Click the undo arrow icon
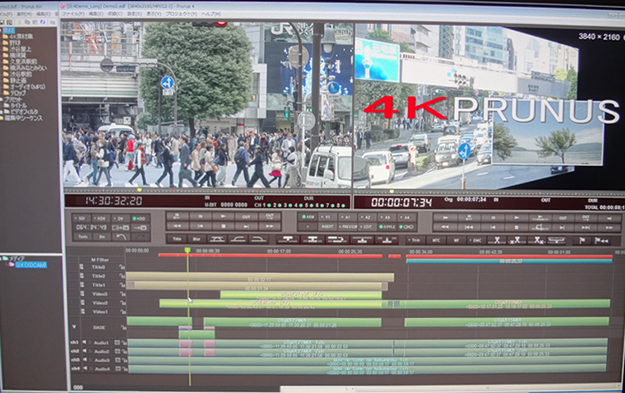Image resolution: width=625 pixels, height=393 pixels. point(121,237)
